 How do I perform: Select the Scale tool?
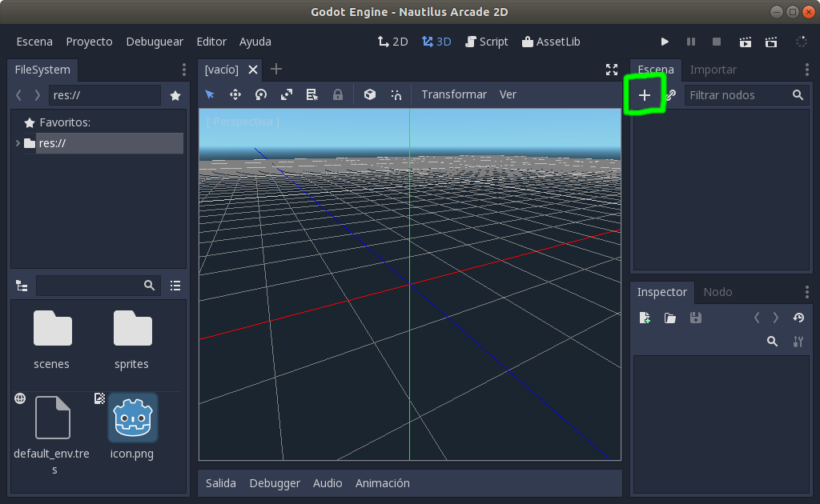(287, 94)
